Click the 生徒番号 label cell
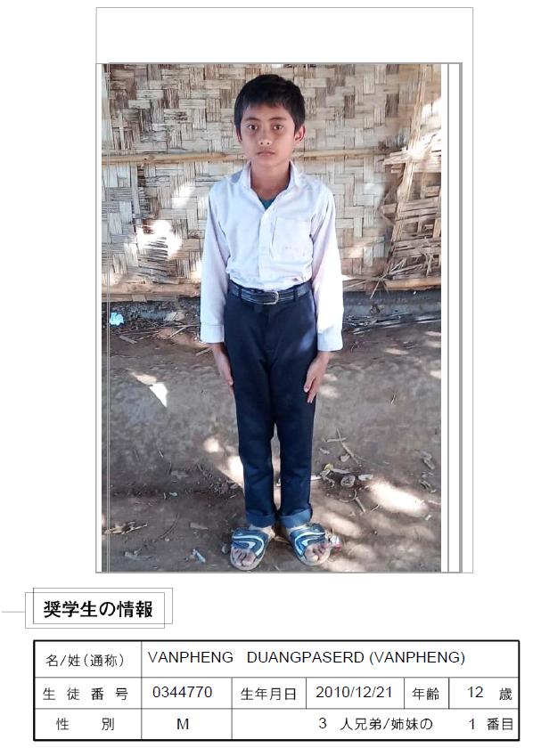 88,694
